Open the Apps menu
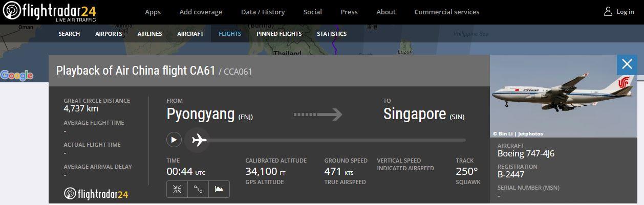 coord(153,12)
